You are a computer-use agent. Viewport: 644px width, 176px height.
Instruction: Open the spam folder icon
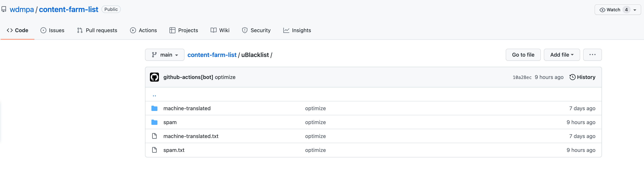click(154, 122)
